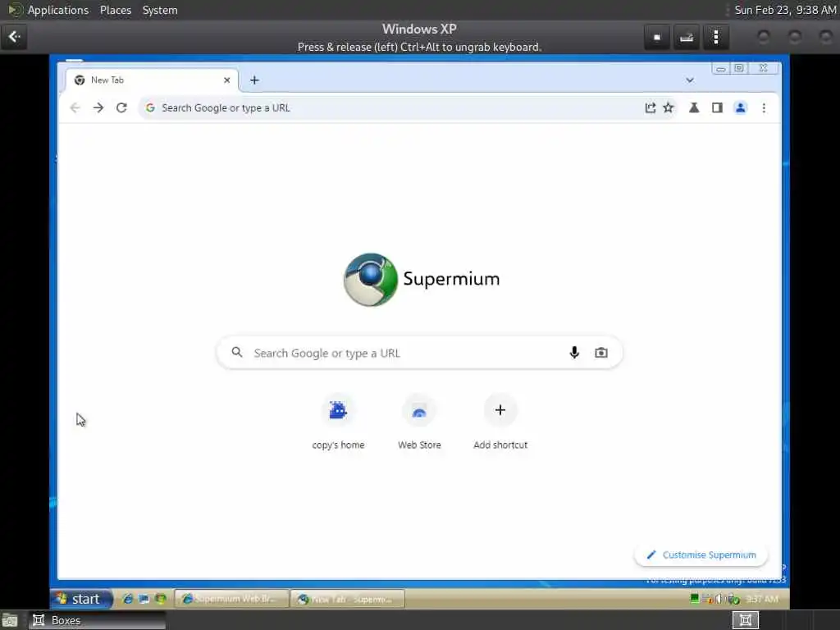The height and width of the screenshot is (630, 840).
Task: Search by image with the camera icon
Action: pos(601,353)
